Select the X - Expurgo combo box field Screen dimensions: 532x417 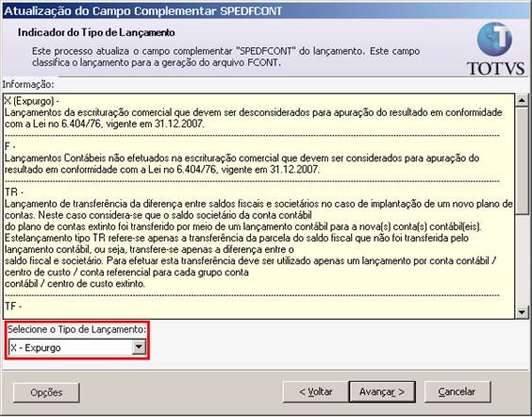(77, 348)
